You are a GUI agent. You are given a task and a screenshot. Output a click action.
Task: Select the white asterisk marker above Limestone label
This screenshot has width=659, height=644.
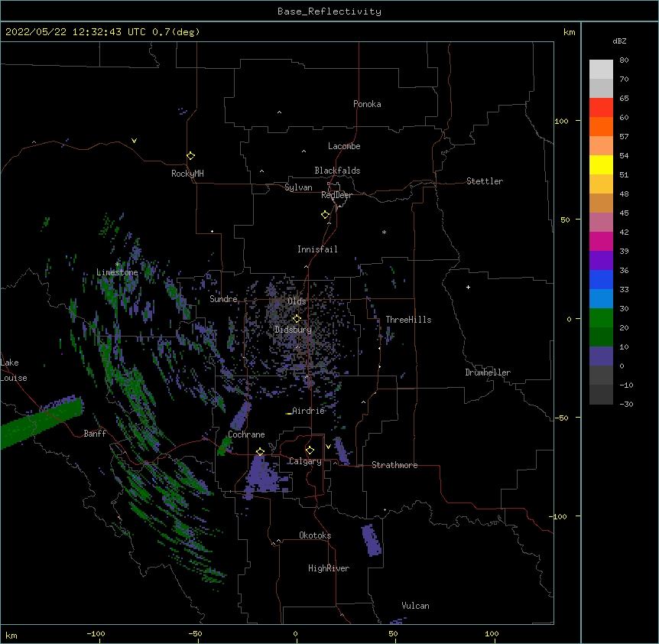[x=118, y=264]
